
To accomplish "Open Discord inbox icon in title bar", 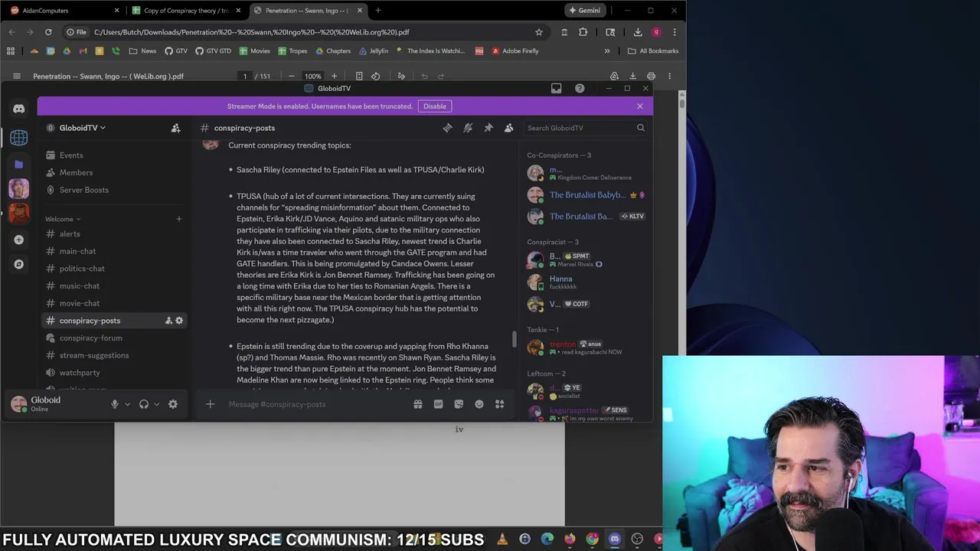I will click(x=557, y=88).
